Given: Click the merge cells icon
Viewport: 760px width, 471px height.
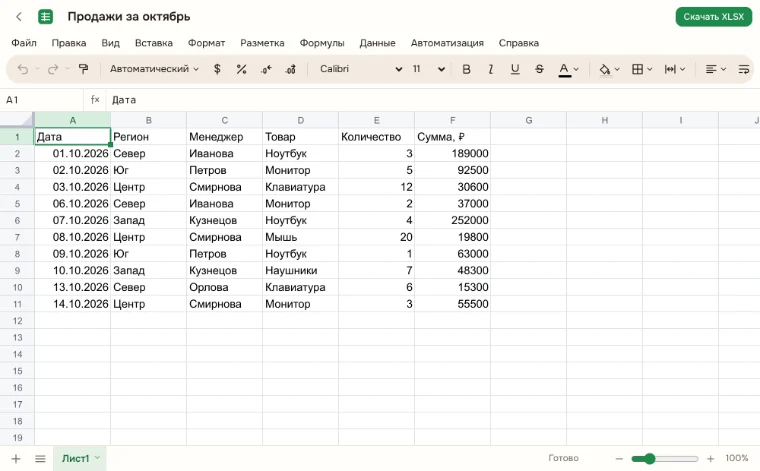Looking at the screenshot, I should tap(670, 69).
